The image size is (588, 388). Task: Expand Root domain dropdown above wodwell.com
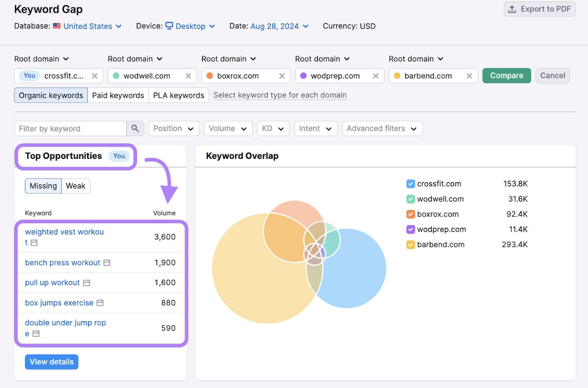[x=135, y=59]
